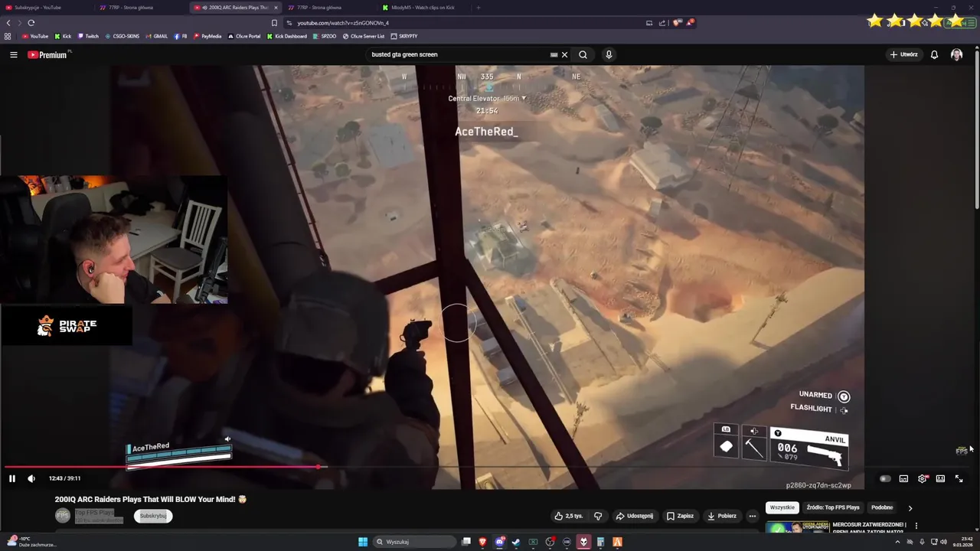
Task: Open system volume tray icon
Action: (943, 542)
